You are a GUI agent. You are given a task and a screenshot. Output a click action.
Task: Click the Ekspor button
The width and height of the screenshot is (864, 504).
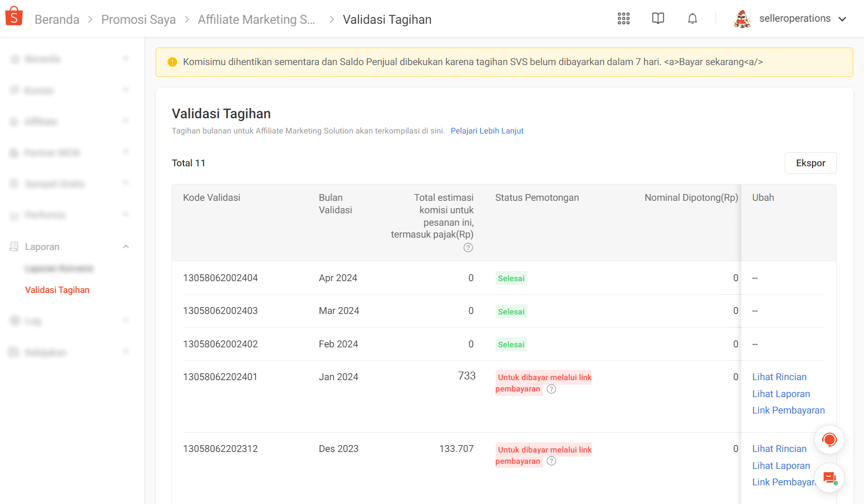pos(810,163)
